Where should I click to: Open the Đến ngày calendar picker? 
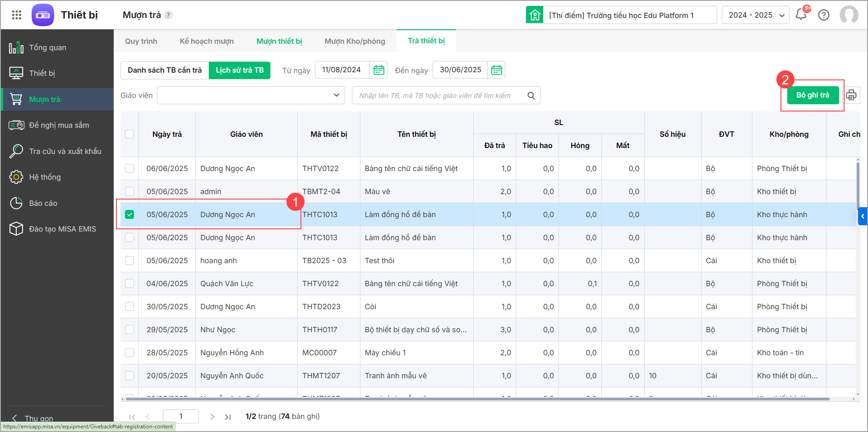497,70
